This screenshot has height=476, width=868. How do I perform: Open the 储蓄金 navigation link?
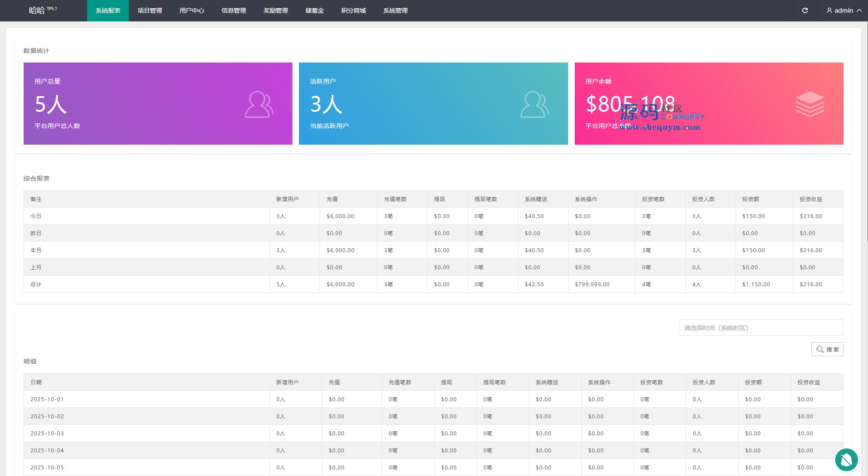314,10
